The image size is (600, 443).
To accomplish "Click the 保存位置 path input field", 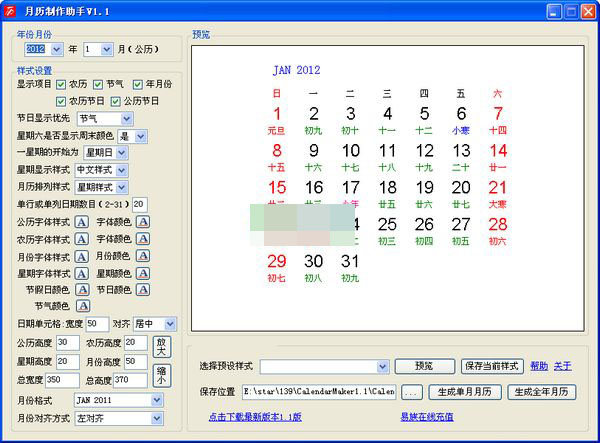I will [x=318, y=392].
